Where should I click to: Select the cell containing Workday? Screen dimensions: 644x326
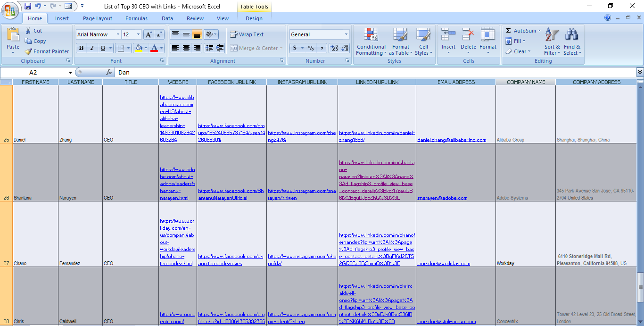click(x=526, y=234)
